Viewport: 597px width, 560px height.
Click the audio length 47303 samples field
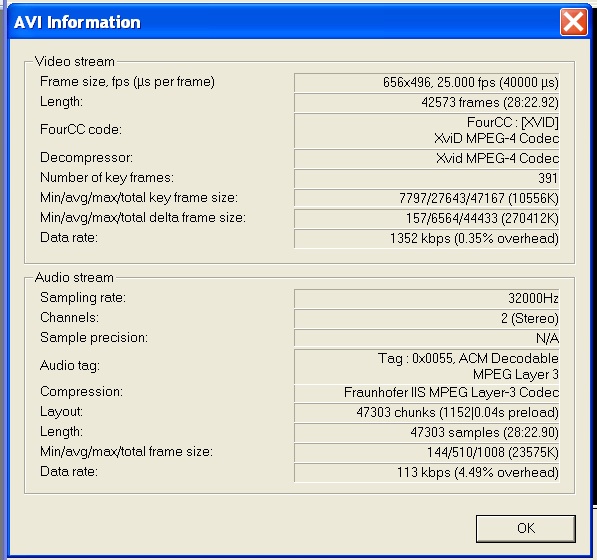[426, 432]
